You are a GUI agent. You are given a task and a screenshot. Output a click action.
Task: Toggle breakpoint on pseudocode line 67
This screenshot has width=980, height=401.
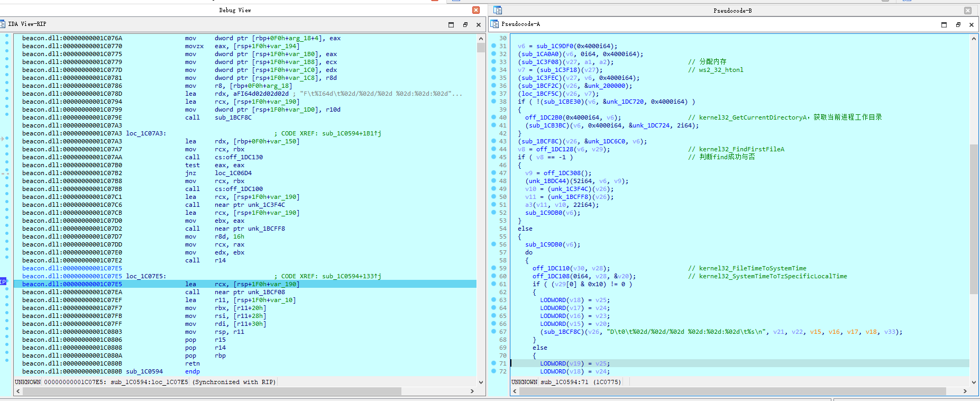coord(494,332)
